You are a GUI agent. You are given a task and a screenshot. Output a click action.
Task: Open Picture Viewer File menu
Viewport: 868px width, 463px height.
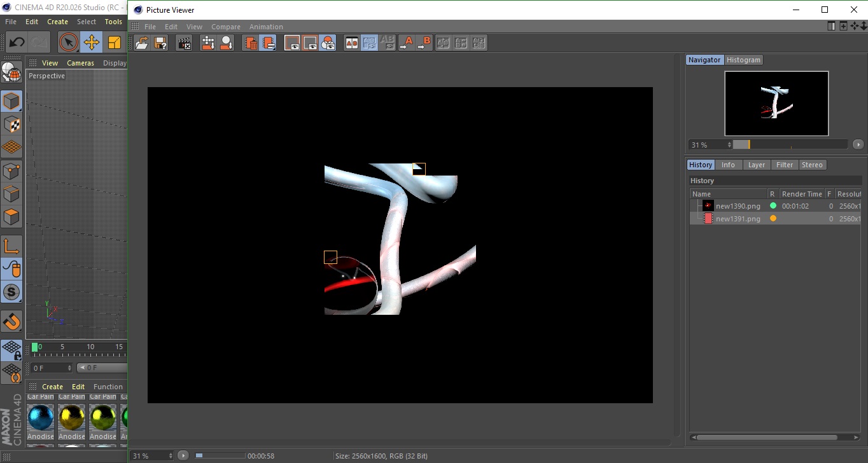click(x=150, y=27)
